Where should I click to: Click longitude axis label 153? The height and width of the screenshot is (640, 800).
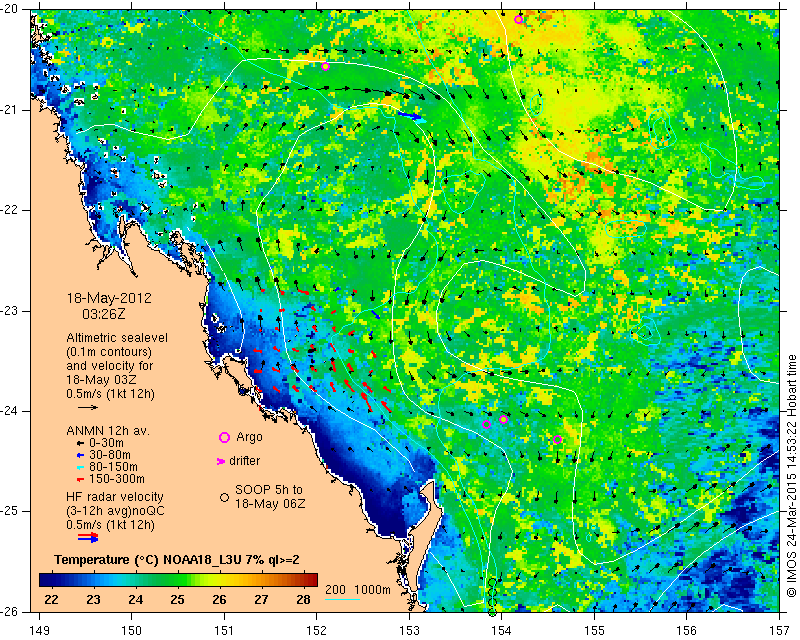click(x=410, y=631)
